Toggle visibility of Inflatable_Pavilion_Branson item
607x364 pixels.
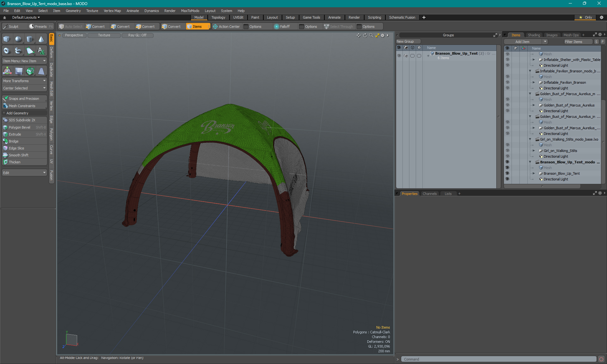coord(507,82)
